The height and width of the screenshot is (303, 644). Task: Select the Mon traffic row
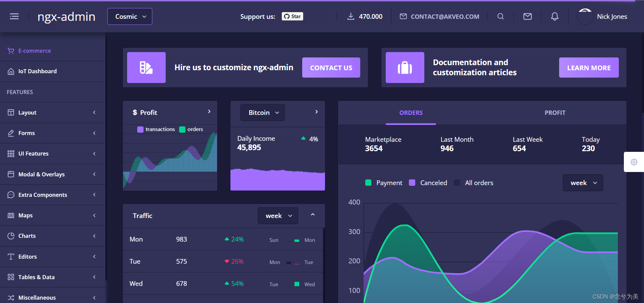[223, 239]
